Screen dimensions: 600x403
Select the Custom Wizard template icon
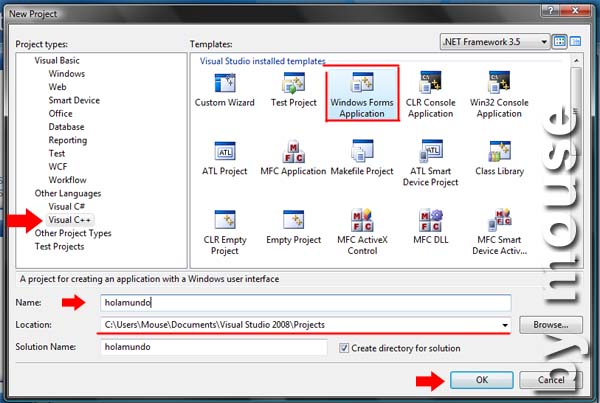pyautogui.click(x=225, y=90)
